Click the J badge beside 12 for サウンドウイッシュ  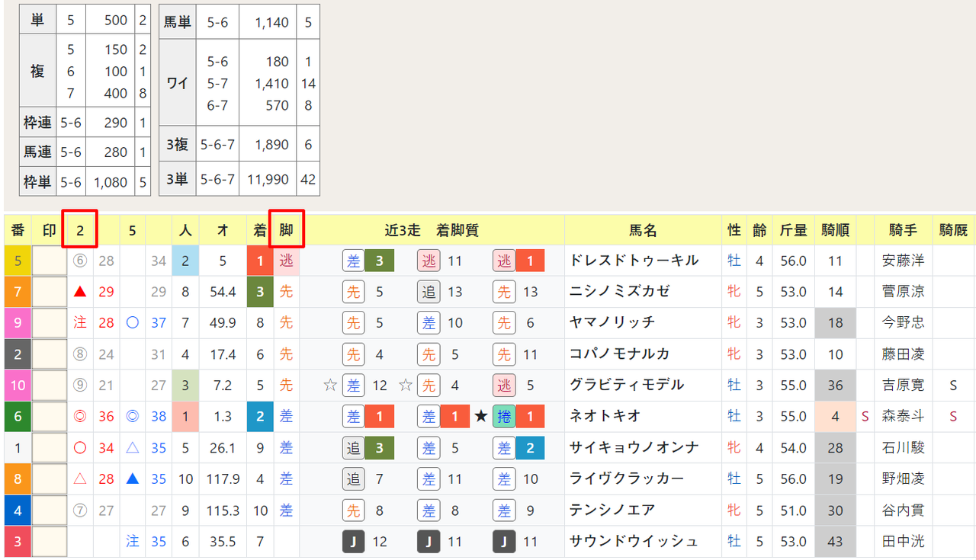click(353, 542)
